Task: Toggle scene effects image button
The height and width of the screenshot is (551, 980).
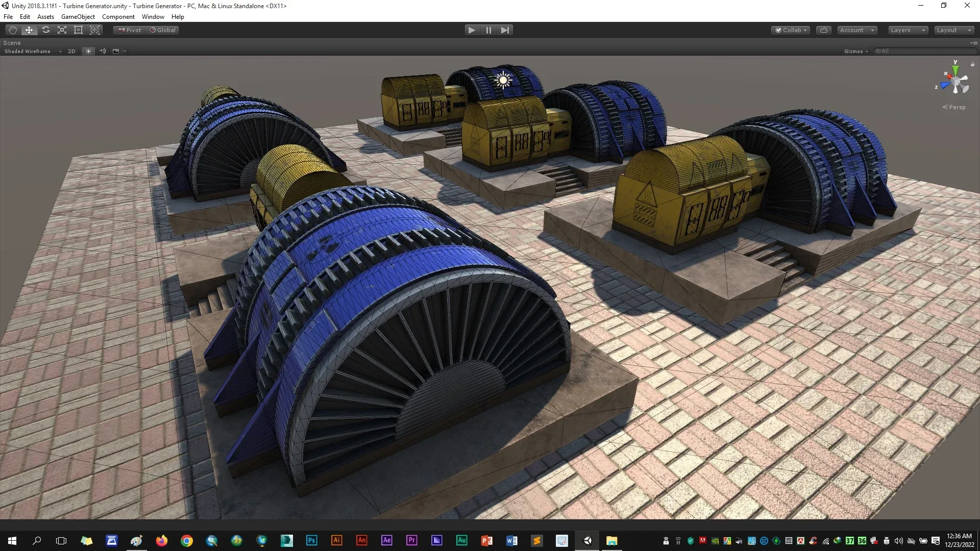Action: [116, 51]
